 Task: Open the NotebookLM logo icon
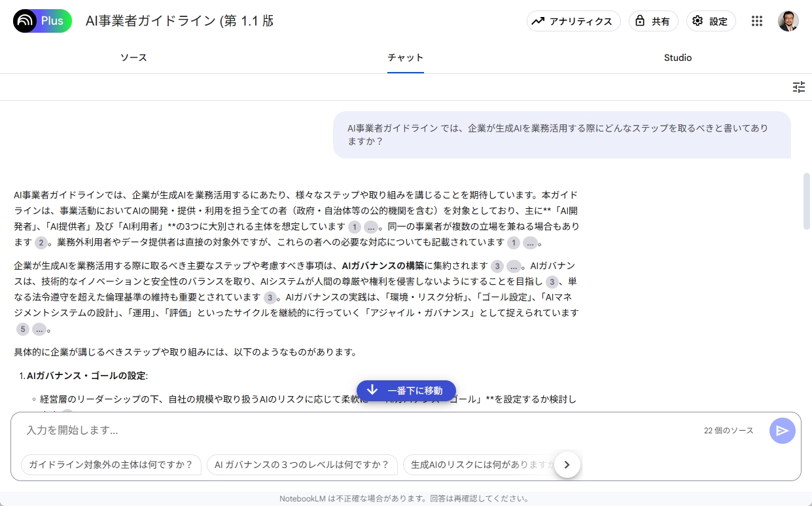pos(26,21)
